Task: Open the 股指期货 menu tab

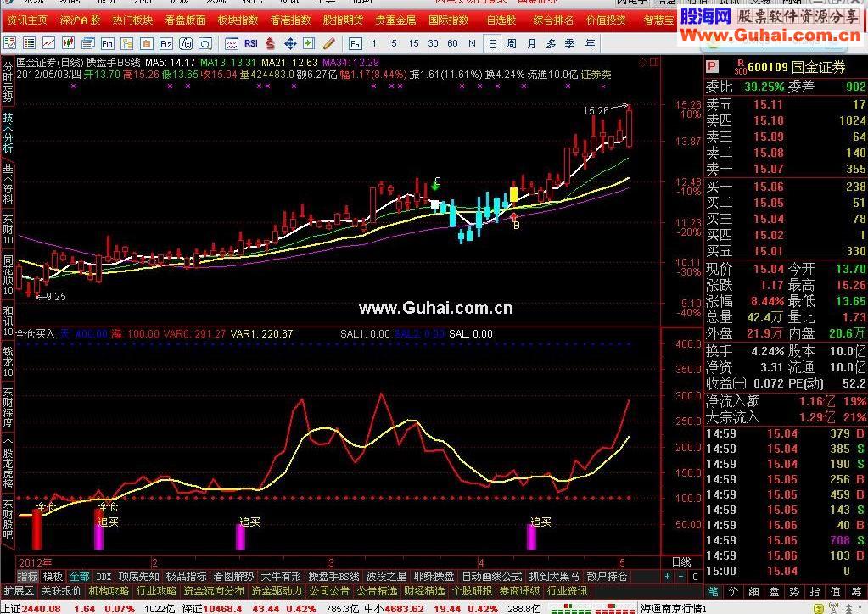Action: pos(344,20)
